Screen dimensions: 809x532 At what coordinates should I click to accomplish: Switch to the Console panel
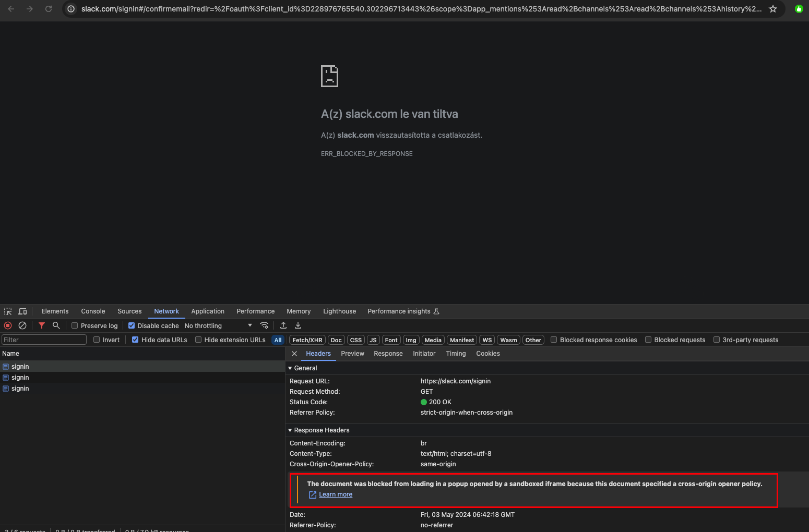pyautogui.click(x=93, y=311)
